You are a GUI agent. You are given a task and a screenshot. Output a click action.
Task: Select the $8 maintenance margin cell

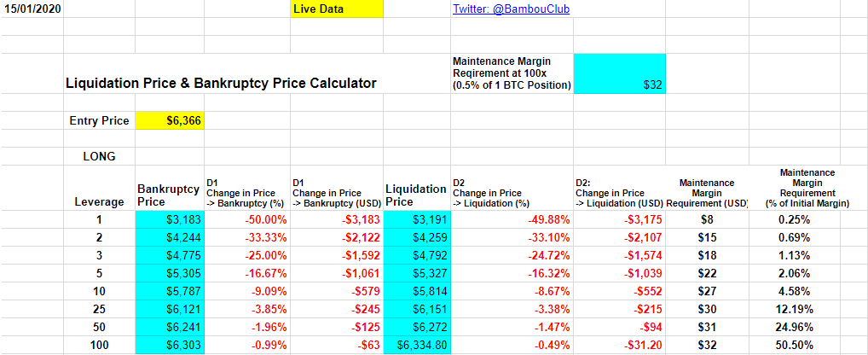click(x=707, y=220)
